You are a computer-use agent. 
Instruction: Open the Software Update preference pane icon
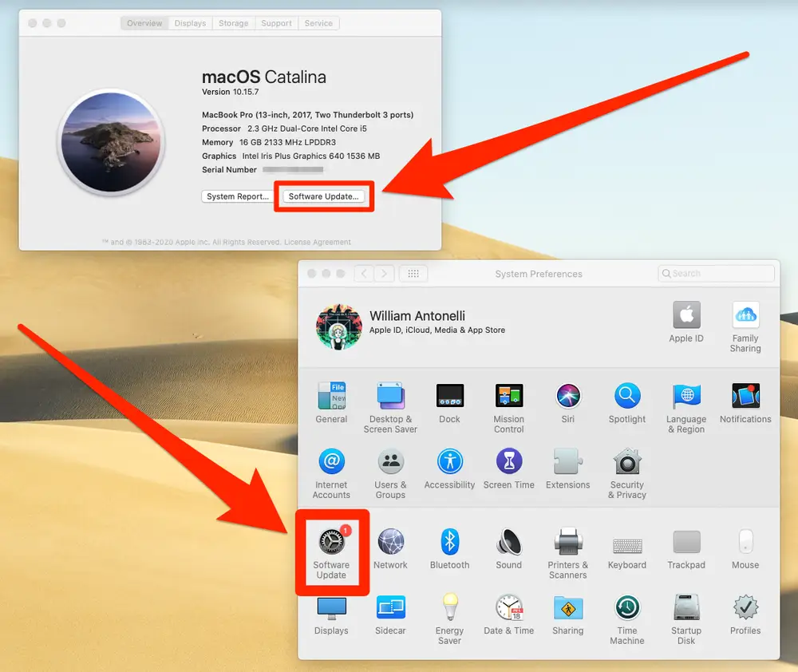point(331,542)
